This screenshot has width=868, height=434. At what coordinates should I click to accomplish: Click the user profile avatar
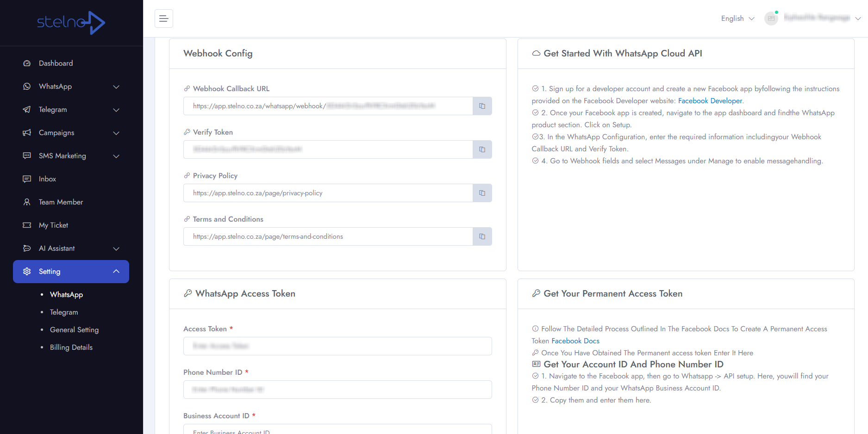tap(771, 19)
